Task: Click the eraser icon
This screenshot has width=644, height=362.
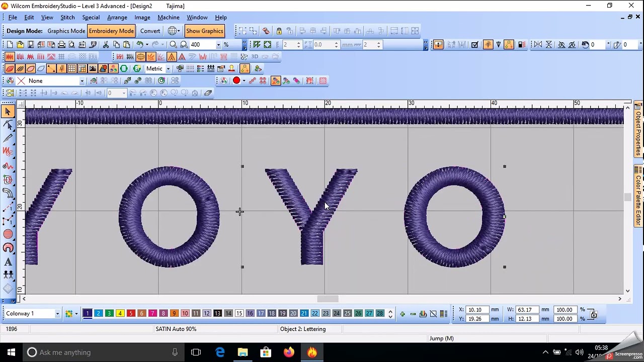Action: coord(208,93)
